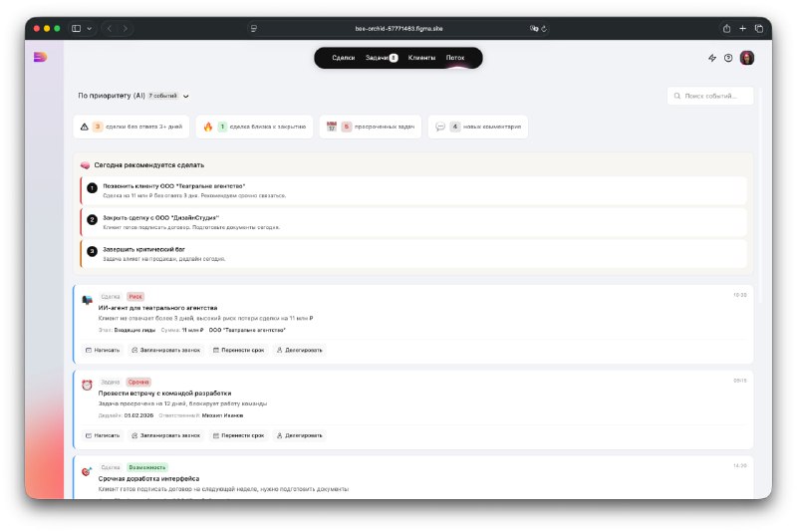The width and height of the screenshot is (797, 532).
Task: Select the просроченных задач filter chip
Action: [370, 127]
